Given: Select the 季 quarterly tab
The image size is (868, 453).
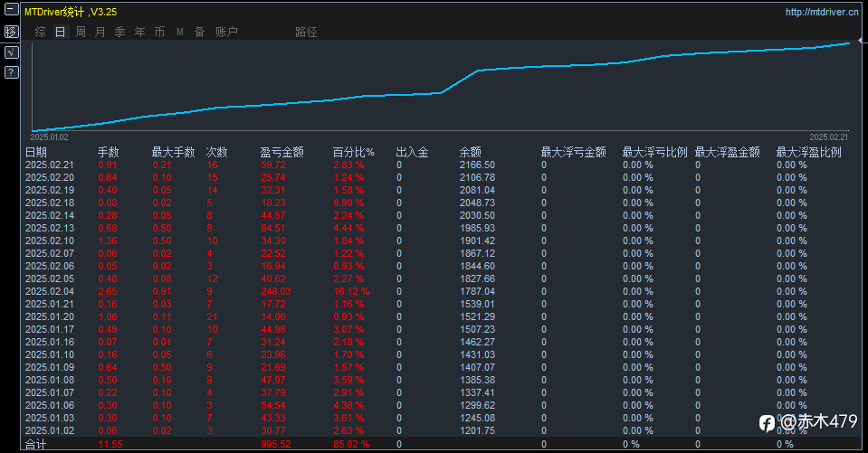Looking at the screenshot, I should [x=120, y=32].
